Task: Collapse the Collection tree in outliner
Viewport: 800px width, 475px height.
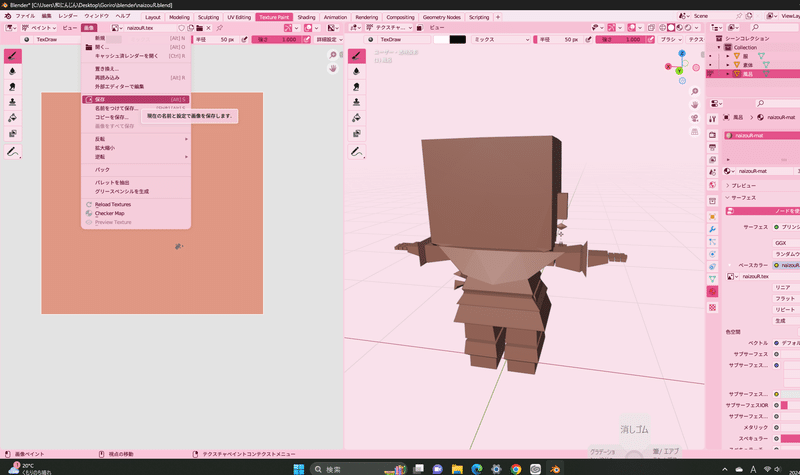Action: pyautogui.click(x=719, y=47)
